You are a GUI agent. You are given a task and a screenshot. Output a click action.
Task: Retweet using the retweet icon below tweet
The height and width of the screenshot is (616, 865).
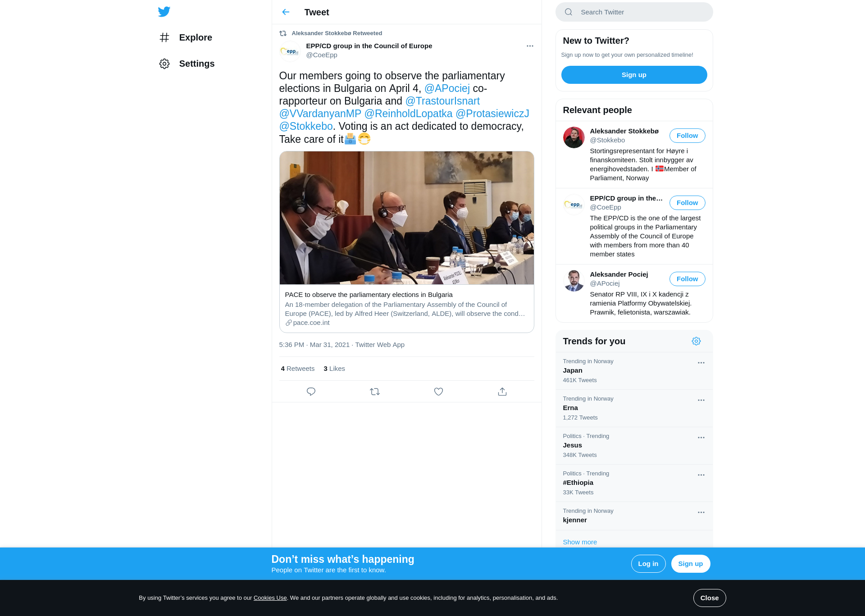click(x=375, y=392)
